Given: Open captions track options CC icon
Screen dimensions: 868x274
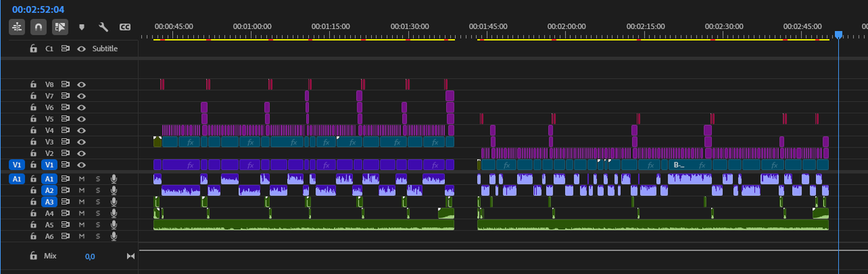Looking at the screenshot, I should [124, 27].
